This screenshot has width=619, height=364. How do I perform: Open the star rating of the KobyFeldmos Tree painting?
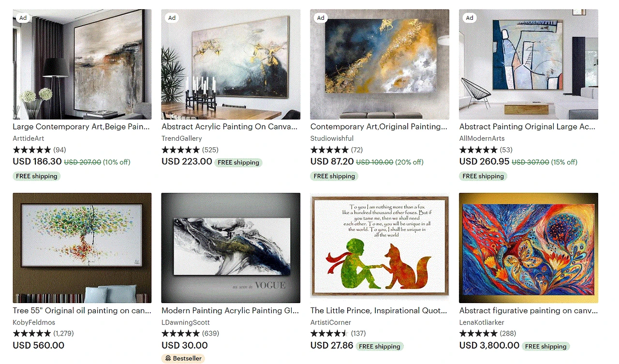[x=32, y=334]
